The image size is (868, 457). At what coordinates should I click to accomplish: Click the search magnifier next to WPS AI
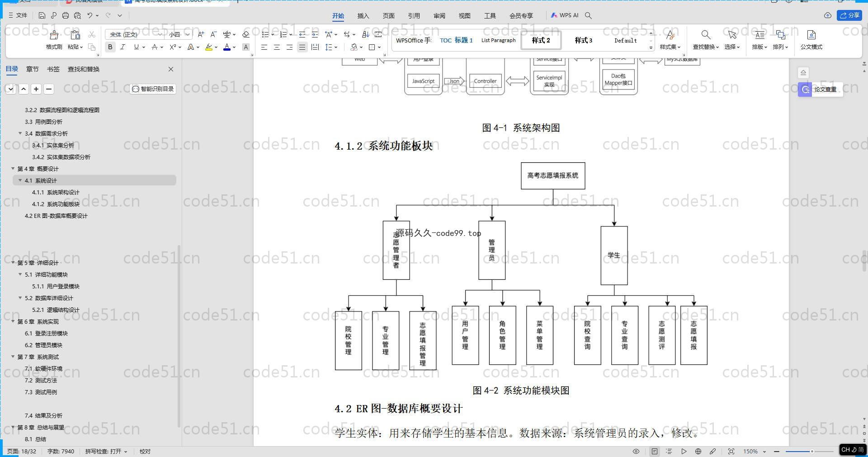[x=588, y=15]
